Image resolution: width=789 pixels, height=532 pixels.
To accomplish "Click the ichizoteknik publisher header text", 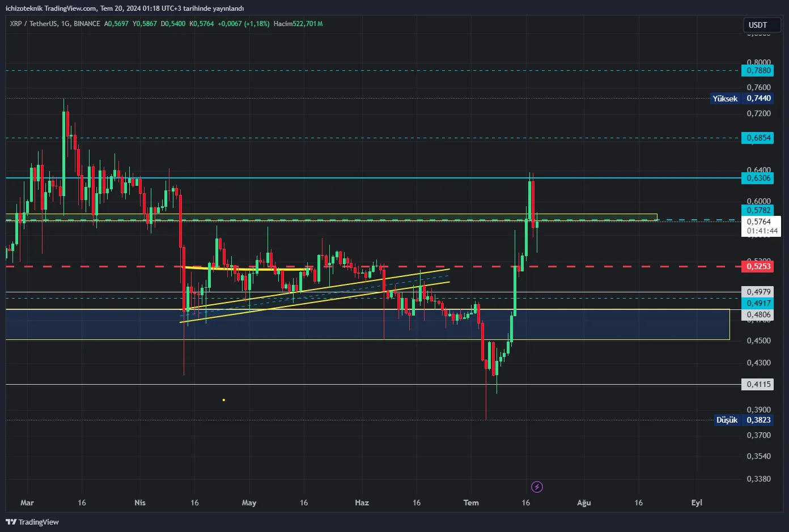I will (x=125, y=8).
